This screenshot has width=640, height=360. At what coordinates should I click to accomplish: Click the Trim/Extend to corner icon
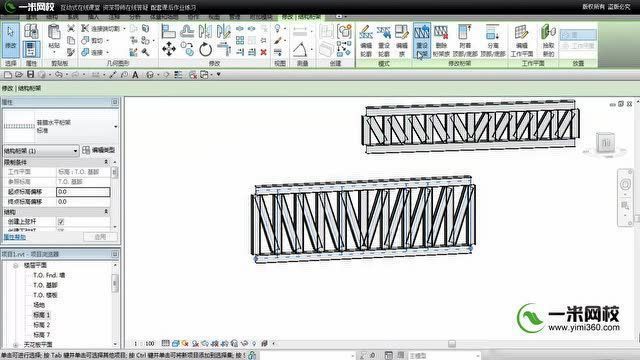pos(224,49)
